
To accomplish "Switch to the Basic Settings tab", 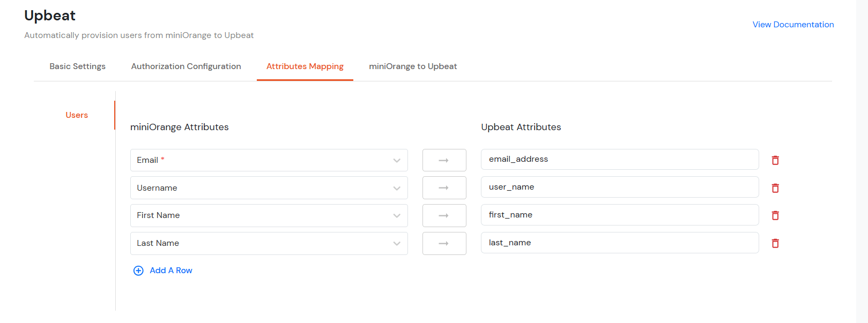I will [78, 66].
